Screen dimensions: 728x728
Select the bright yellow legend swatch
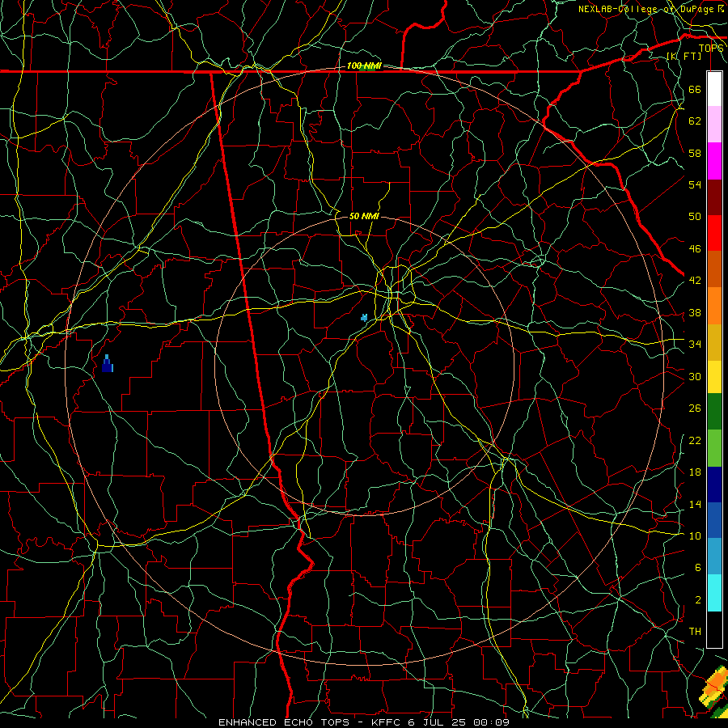(714, 377)
